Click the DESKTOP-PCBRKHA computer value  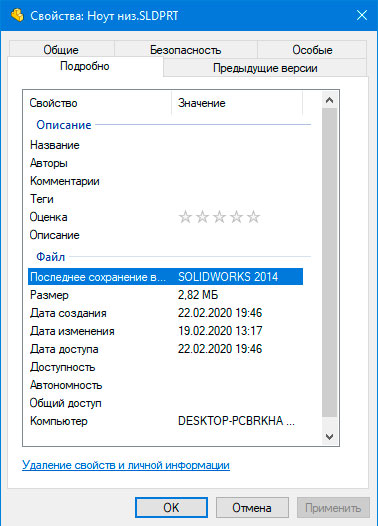(236, 421)
